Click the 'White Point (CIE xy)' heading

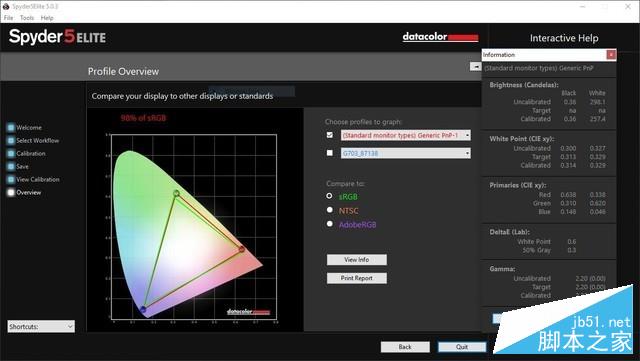[x=522, y=139]
